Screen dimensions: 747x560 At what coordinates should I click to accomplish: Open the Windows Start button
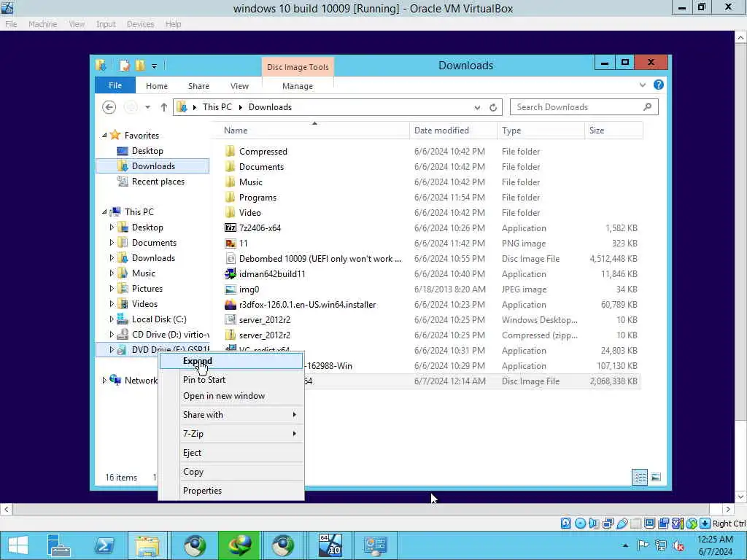(x=18, y=545)
